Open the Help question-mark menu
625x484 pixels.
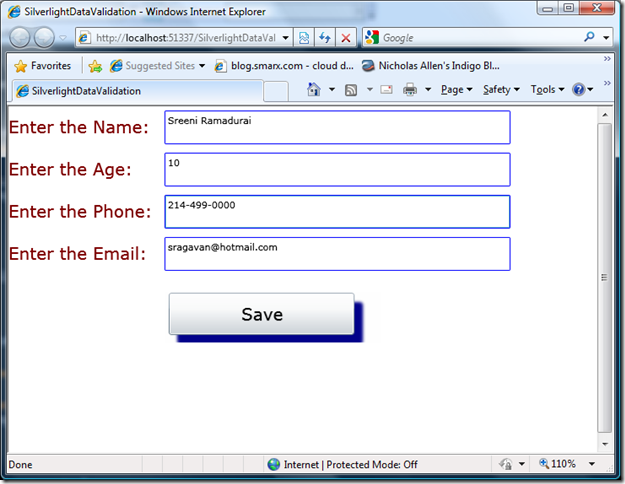click(x=582, y=89)
